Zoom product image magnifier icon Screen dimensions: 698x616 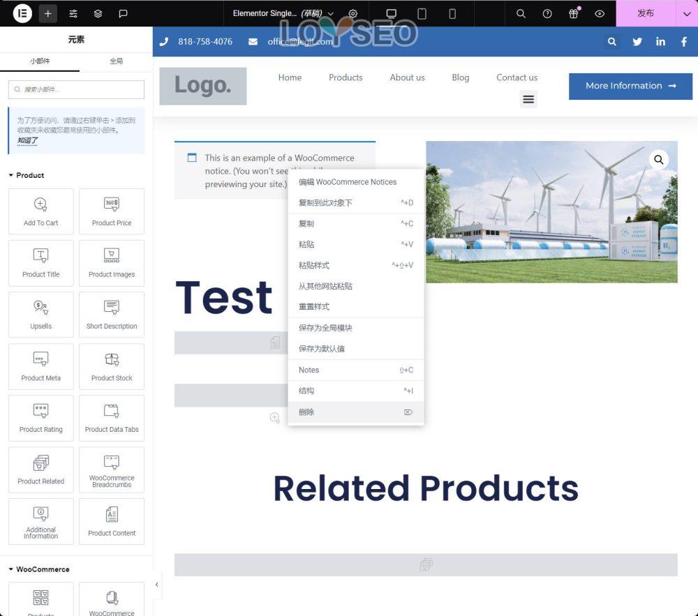tap(659, 160)
